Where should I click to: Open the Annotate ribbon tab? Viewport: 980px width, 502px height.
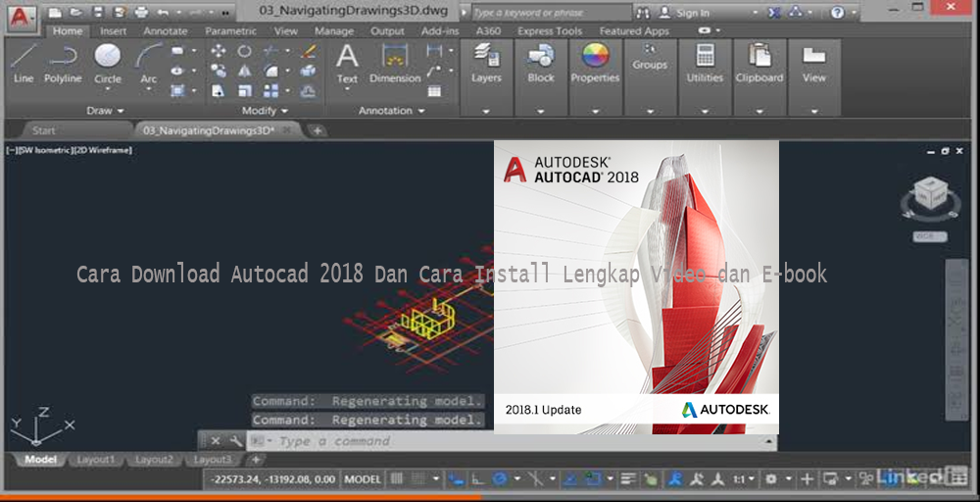(x=166, y=30)
